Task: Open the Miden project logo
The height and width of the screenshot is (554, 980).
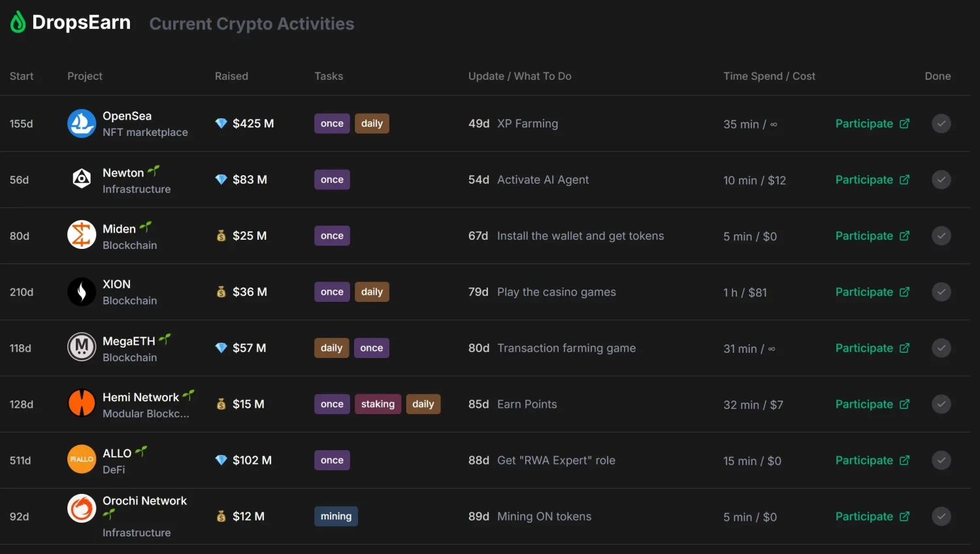Action: tap(82, 236)
